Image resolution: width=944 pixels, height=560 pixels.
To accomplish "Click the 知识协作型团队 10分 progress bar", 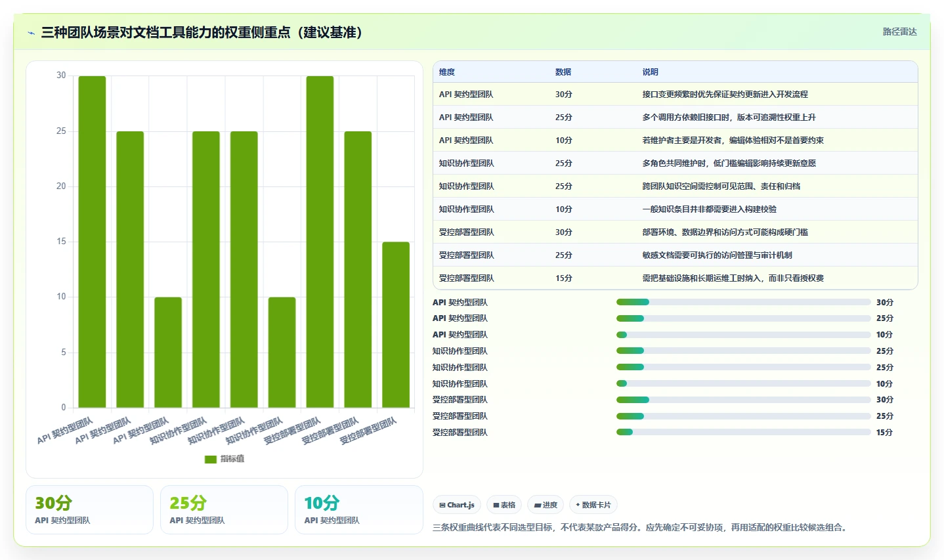I will tap(743, 383).
